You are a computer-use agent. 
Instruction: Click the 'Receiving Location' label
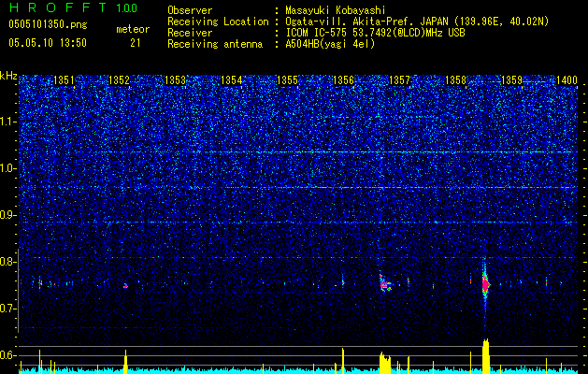[x=218, y=22]
